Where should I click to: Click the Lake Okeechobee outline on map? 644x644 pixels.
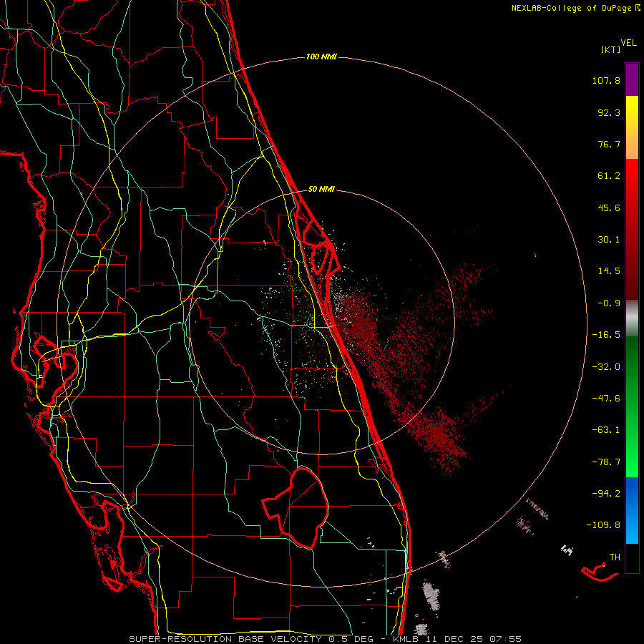296,508
